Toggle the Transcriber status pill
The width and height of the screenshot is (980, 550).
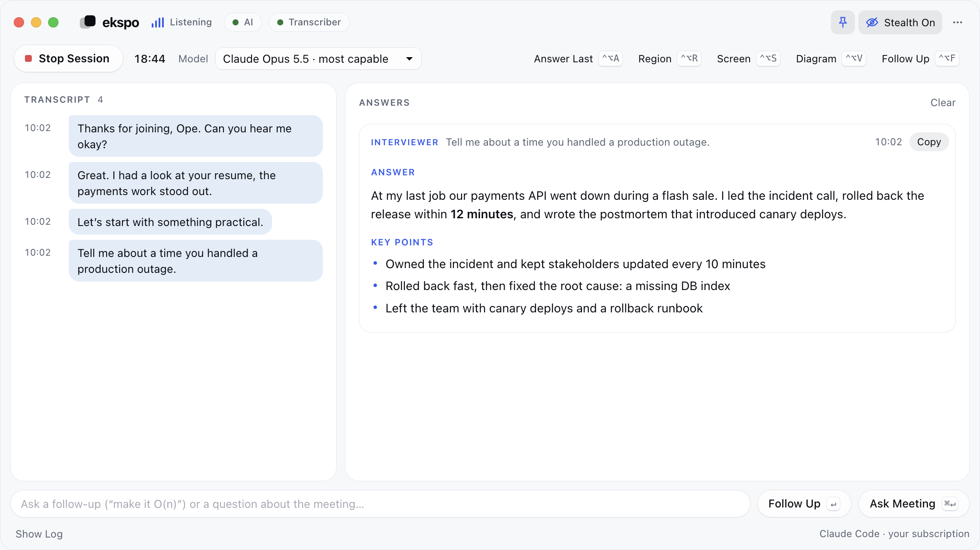pyautogui.click(x=309, y=22)
